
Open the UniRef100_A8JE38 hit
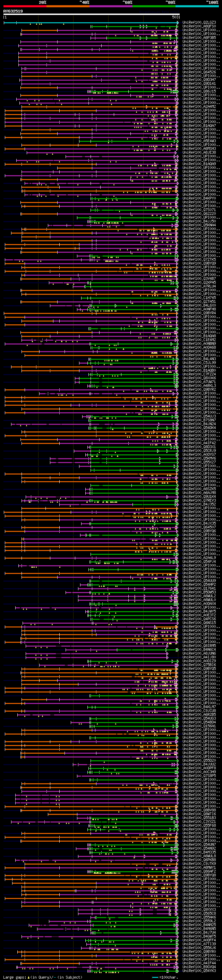click(x=199, y=153)
